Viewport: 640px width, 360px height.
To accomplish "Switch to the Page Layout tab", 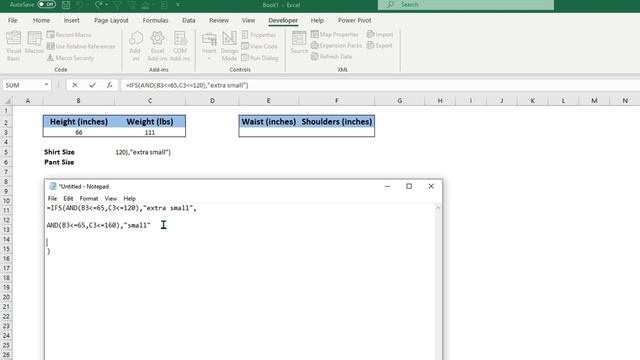I will (111, 20).
